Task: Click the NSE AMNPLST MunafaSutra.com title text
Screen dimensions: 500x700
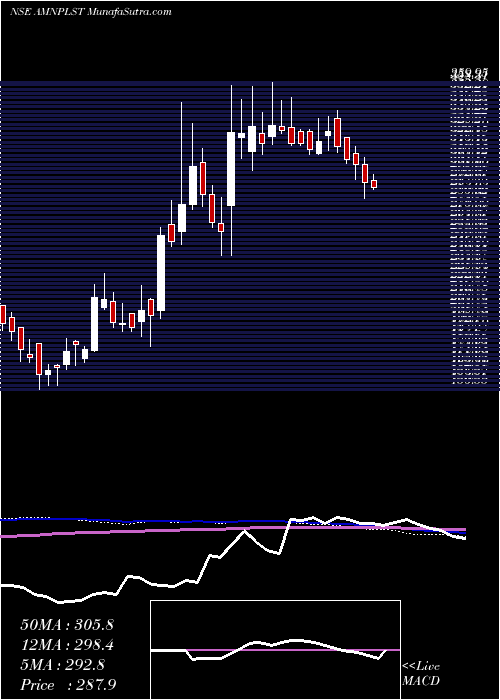Action: pos(91,12)
